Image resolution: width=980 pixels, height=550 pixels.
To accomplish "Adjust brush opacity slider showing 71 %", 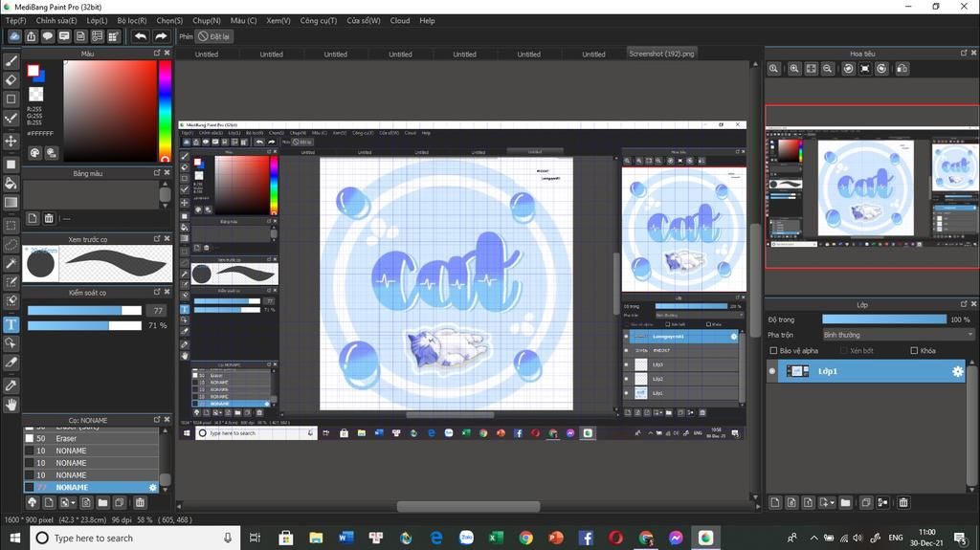I will 84,325.
